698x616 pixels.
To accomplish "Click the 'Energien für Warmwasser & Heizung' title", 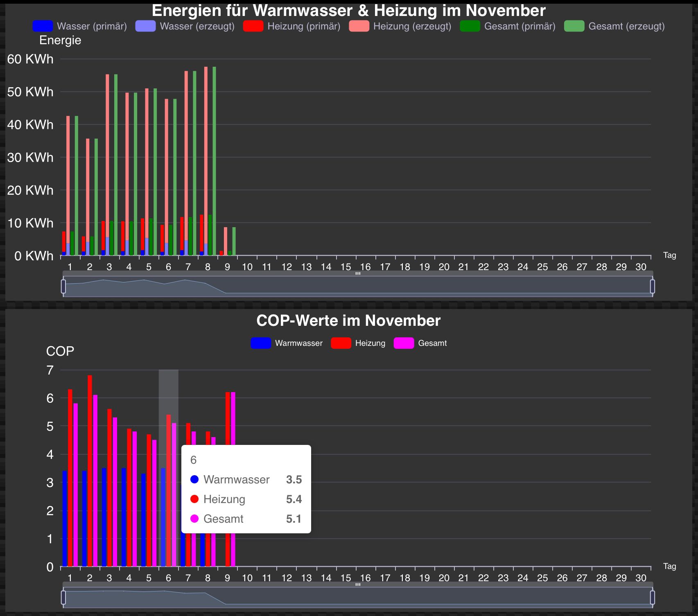I will pyautogui.click(x=349, y=10).
